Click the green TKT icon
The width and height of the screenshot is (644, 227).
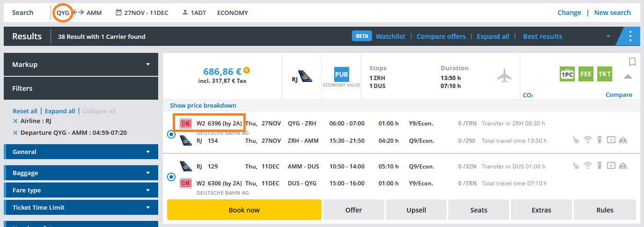604,74
